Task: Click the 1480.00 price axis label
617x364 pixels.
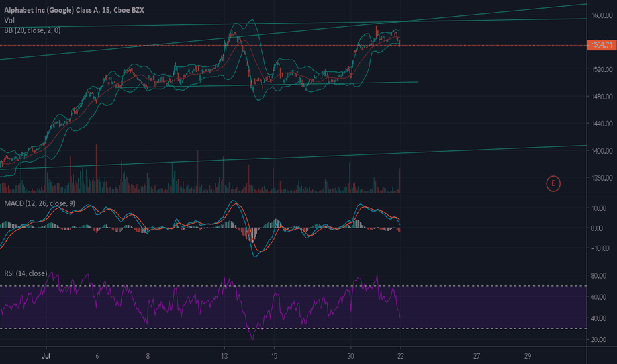Action: 602,97
